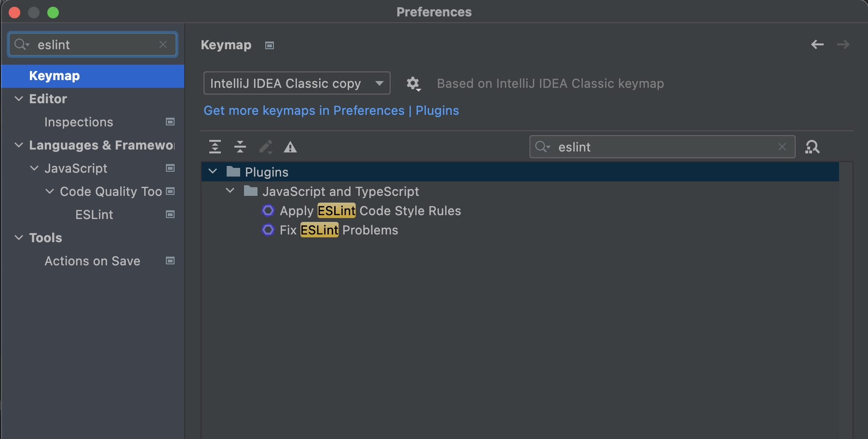Click the Expand All toolbar icon
The height and width of the screenshot is (439, 868).
tap(215, 147)
